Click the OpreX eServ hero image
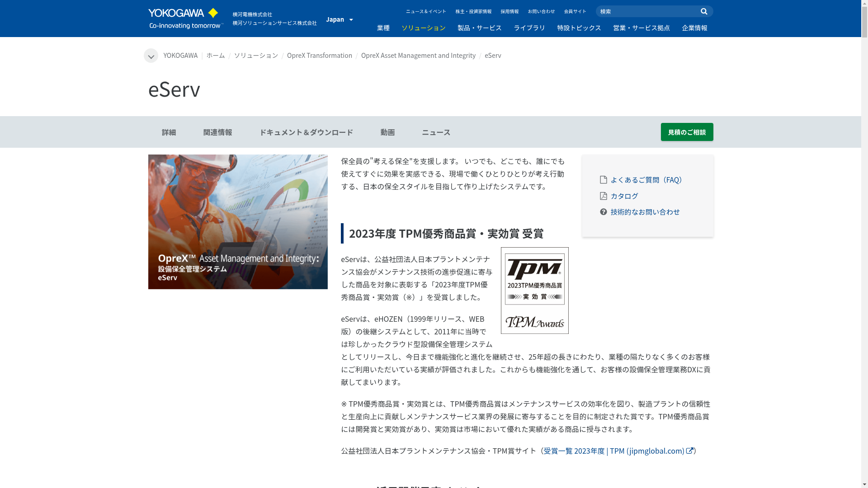 coord(238,222)
